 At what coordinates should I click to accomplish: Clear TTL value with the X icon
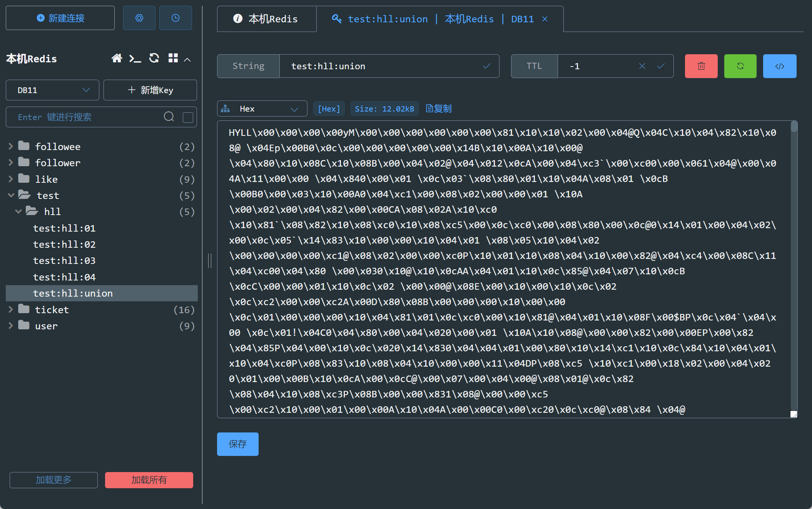pyautogui.click(x=642, y=66)
